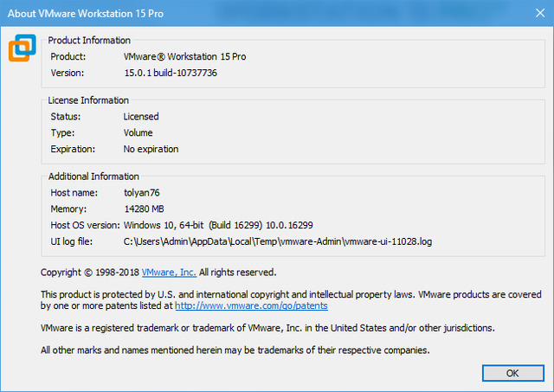This screenshot has height=392, width=554.
Task: Click the memory value 14280 MB
Action: [145, 209]
